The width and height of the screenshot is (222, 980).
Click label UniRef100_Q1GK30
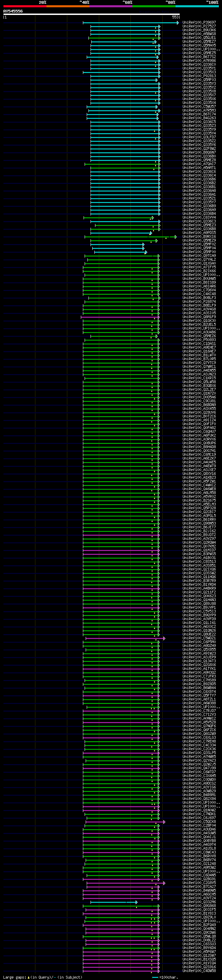[199, 321]
